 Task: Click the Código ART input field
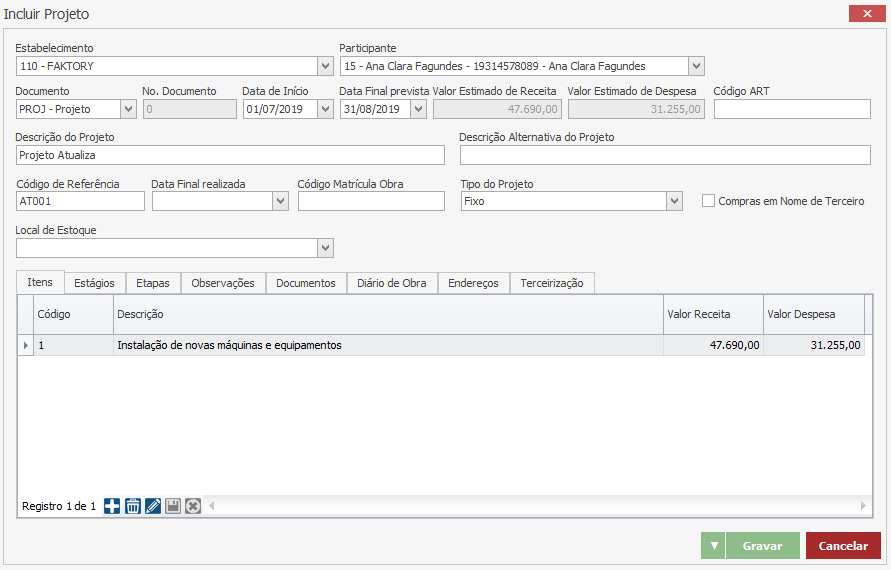point(792,110)
